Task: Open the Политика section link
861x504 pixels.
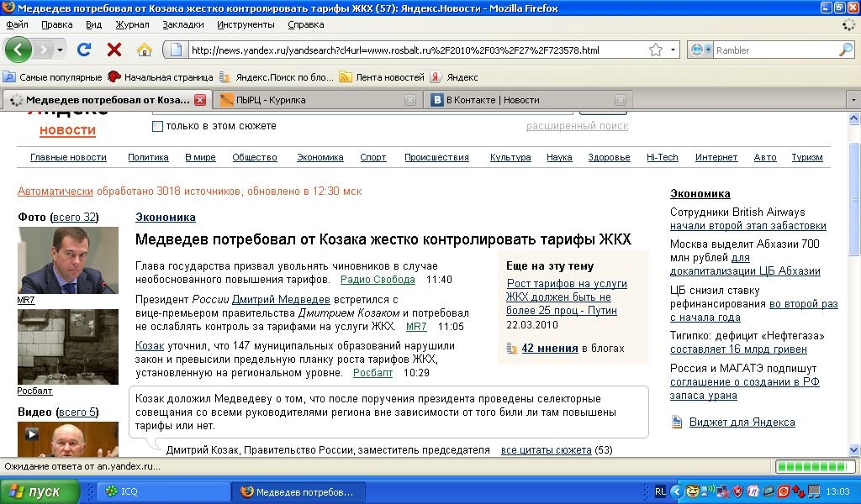Action: point(148,157)
